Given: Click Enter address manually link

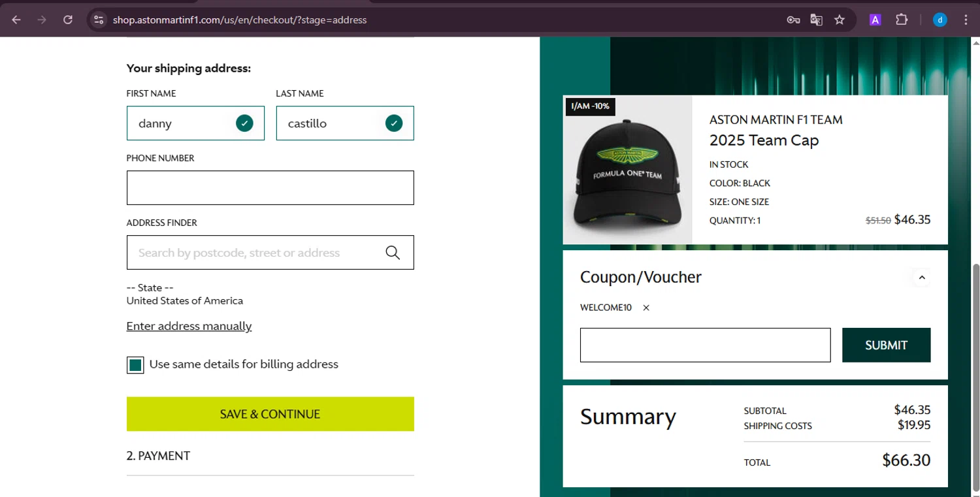Looking at the screenshot, I should 189,326.
